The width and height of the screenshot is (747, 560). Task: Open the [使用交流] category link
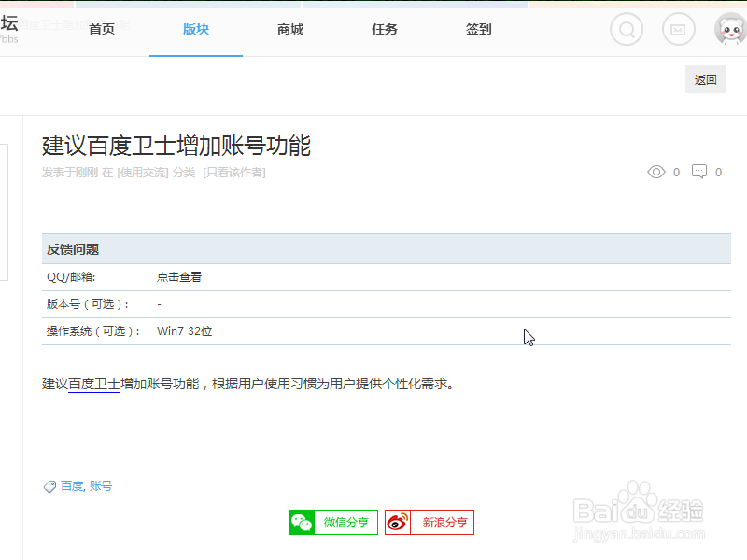click(x=143, y=172)
